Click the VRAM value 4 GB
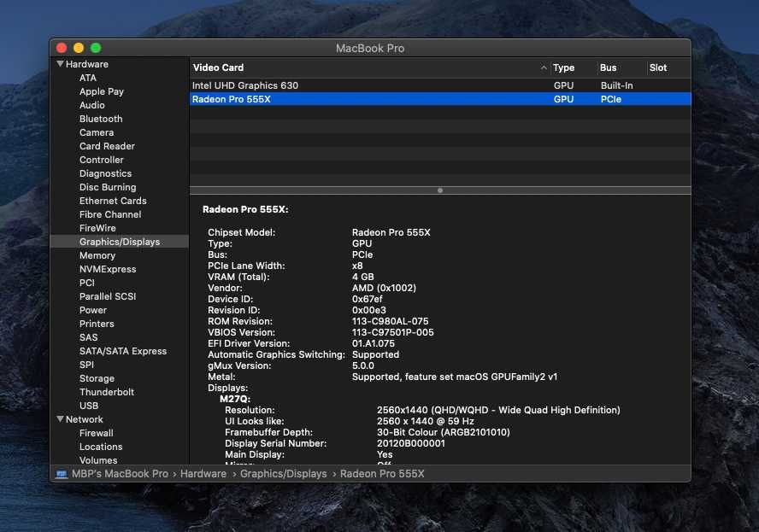Screen dimensions: 759x532 (x=363, y=277)
